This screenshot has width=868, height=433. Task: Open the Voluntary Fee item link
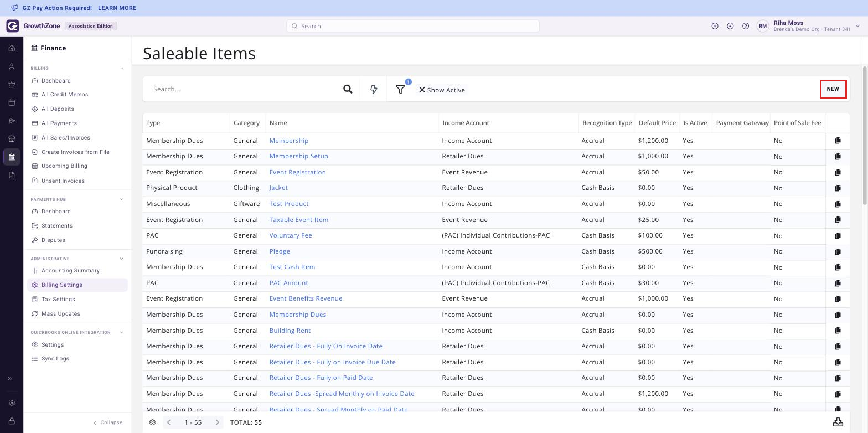click(291, 235)
